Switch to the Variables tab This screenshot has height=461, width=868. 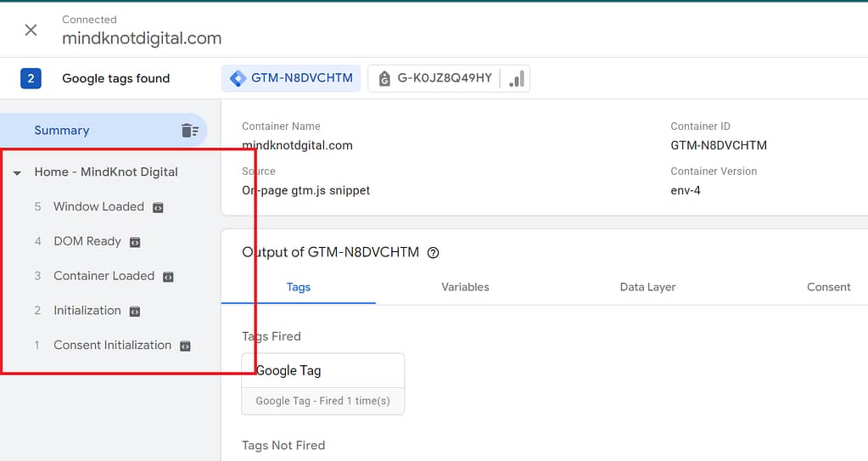[x=465, y=287]
